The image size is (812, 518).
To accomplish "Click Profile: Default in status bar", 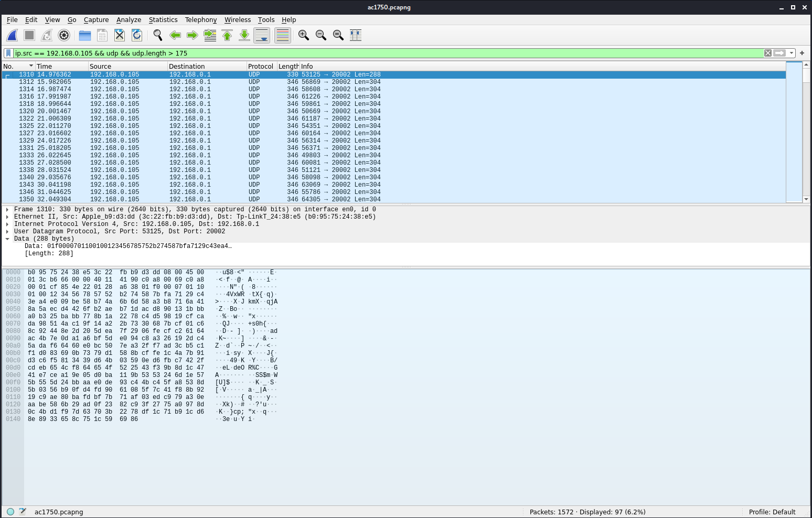I will click(772, 512).
